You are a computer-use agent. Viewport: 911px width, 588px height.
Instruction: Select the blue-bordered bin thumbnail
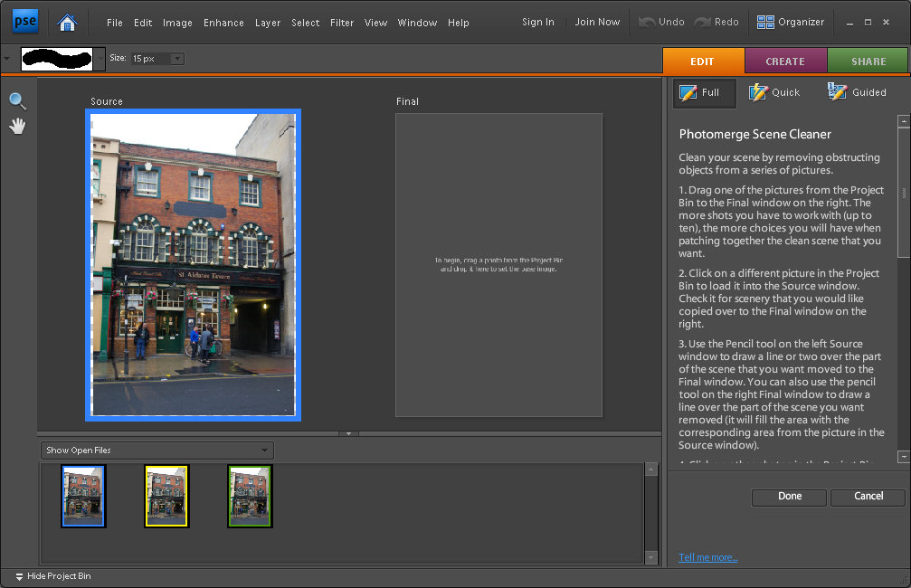pos(83,497)
